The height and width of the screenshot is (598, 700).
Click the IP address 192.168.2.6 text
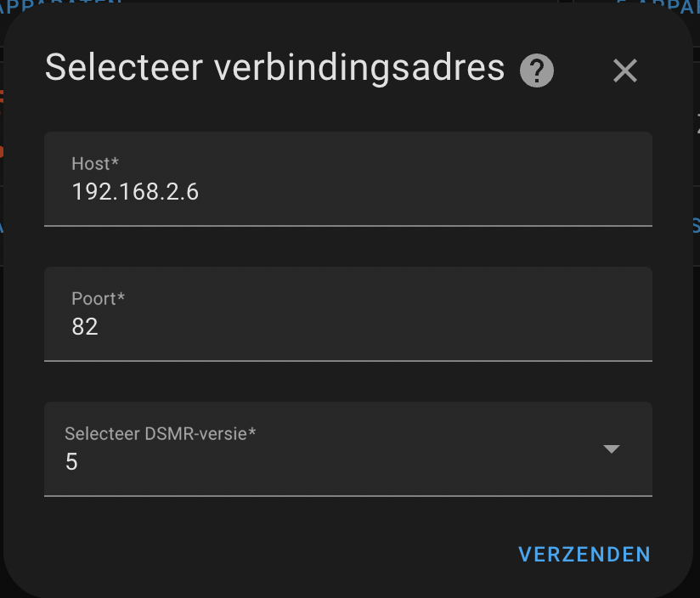click(135, 192)
